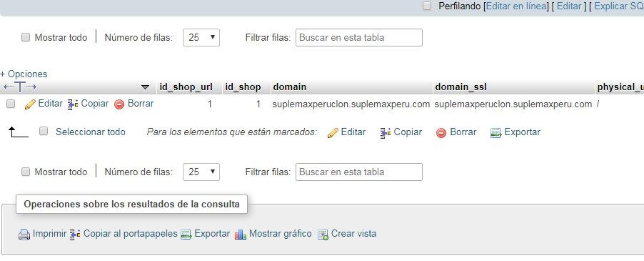Click the domain_ssl cell value
The image size is (644, 261).
tap(513, 104)
